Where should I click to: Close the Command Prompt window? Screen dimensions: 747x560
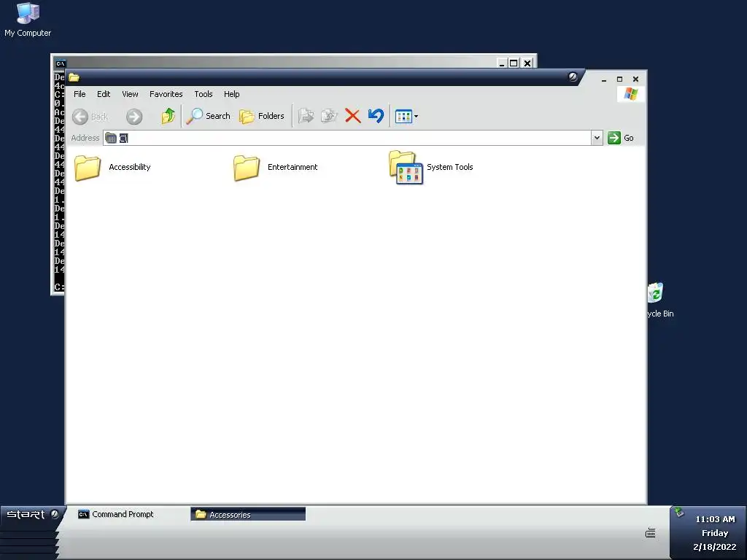(x=527, y=63)
